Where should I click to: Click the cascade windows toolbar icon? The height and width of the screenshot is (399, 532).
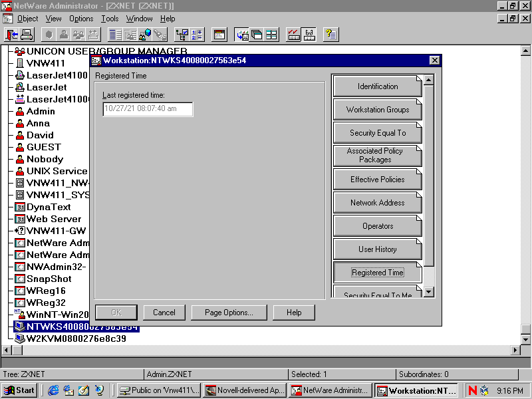click(257, 35)
